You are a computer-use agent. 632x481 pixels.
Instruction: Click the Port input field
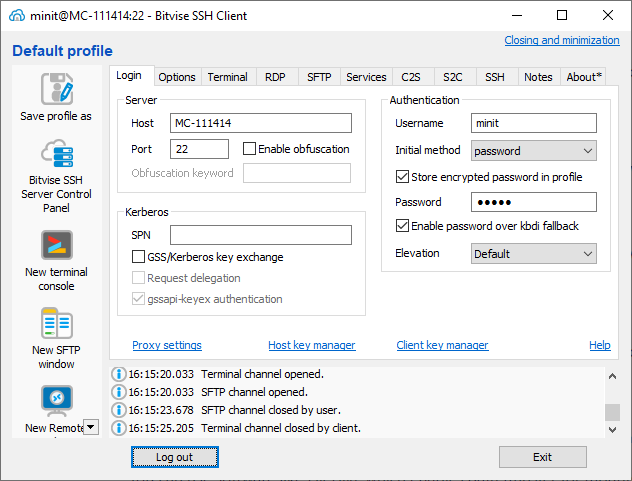[x=200, y=149]
